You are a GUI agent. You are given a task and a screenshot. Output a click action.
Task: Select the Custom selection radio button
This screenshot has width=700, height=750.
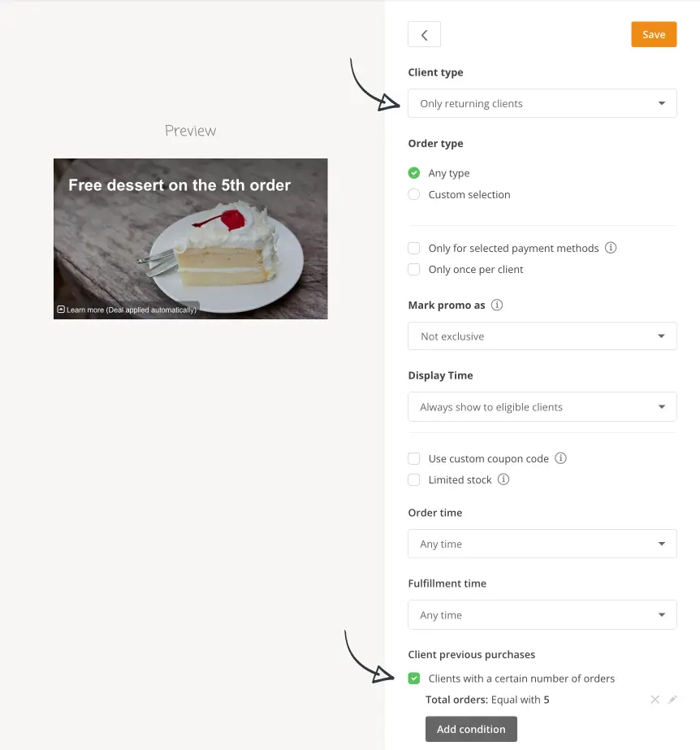coord(414,194)
